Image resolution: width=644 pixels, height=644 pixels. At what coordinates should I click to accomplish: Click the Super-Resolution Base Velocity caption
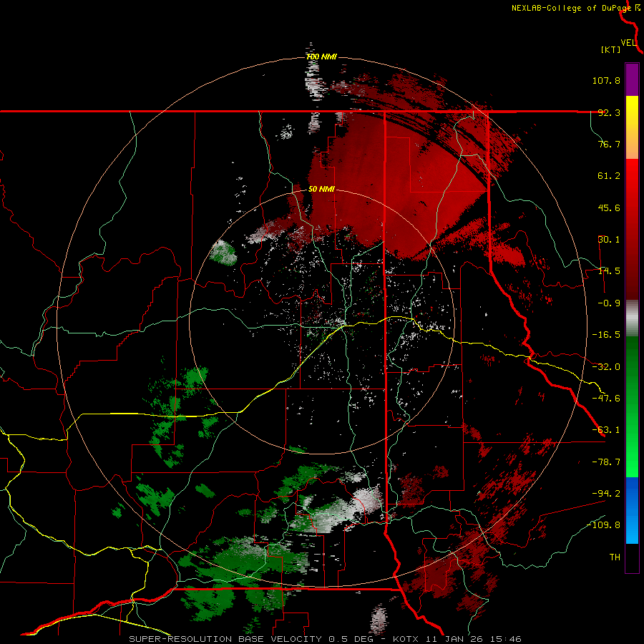coord(326,639)
